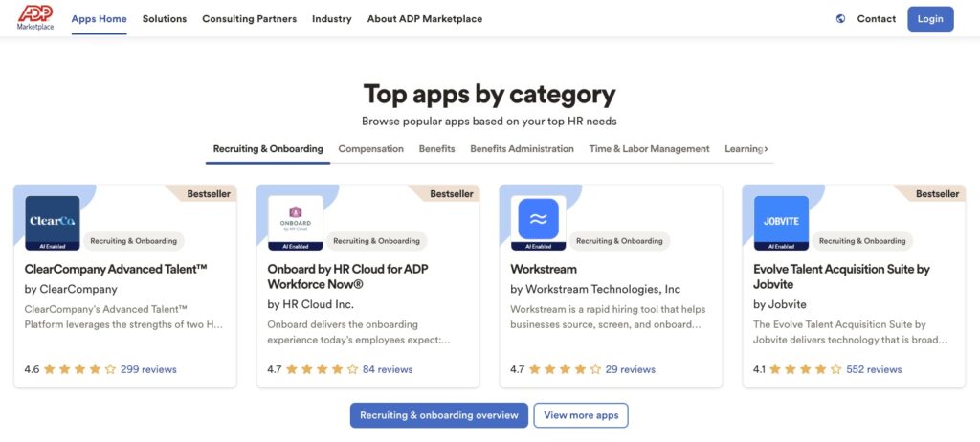Open the Jobvite logo thumbnail
980x442 pixels.
[781, 223]
